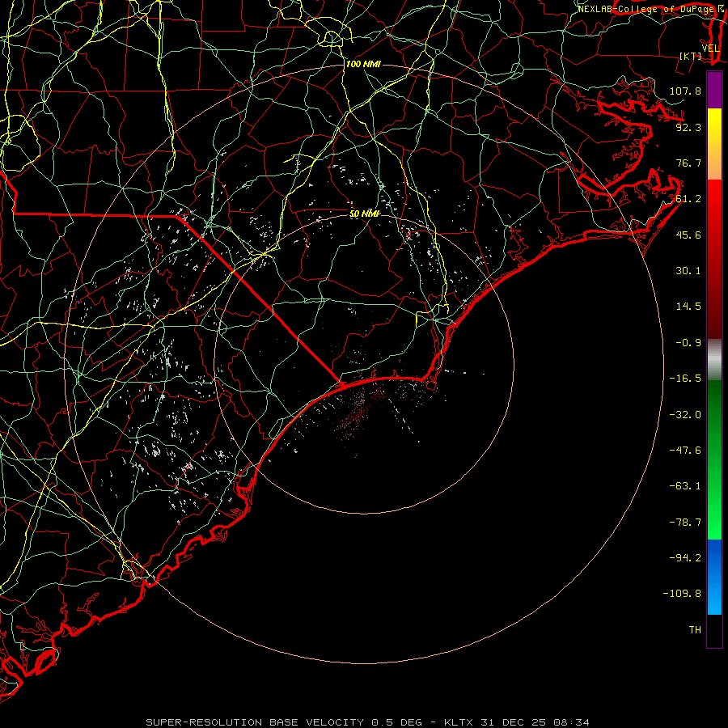Select the -109.8 velocity scale value
728x728 pixels.
pyautogui.click(x=682, y=594)
